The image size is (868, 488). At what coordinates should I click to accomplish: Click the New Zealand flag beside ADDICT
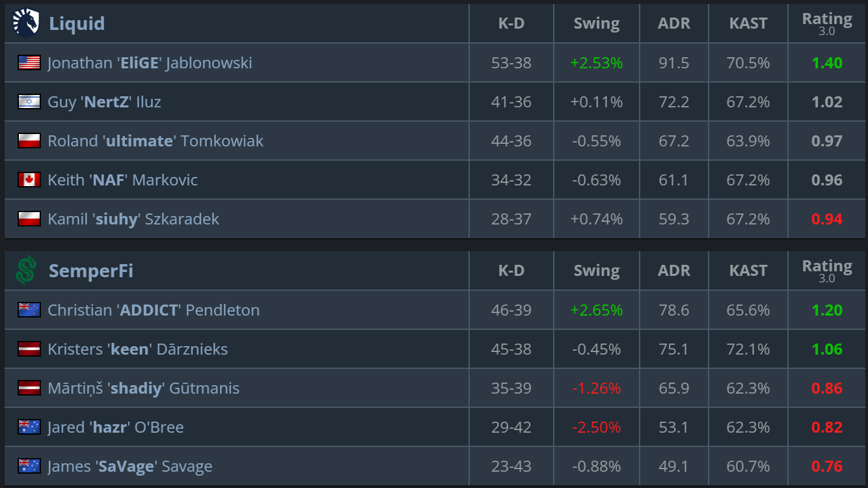click(x=29, y=310)
